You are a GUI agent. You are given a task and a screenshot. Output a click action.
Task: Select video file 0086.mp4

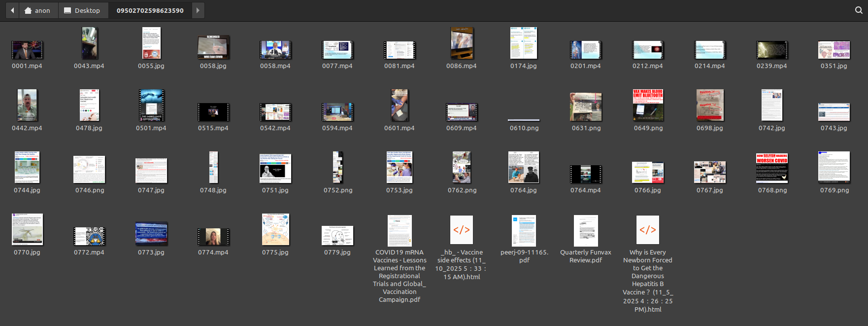[462, 43]
